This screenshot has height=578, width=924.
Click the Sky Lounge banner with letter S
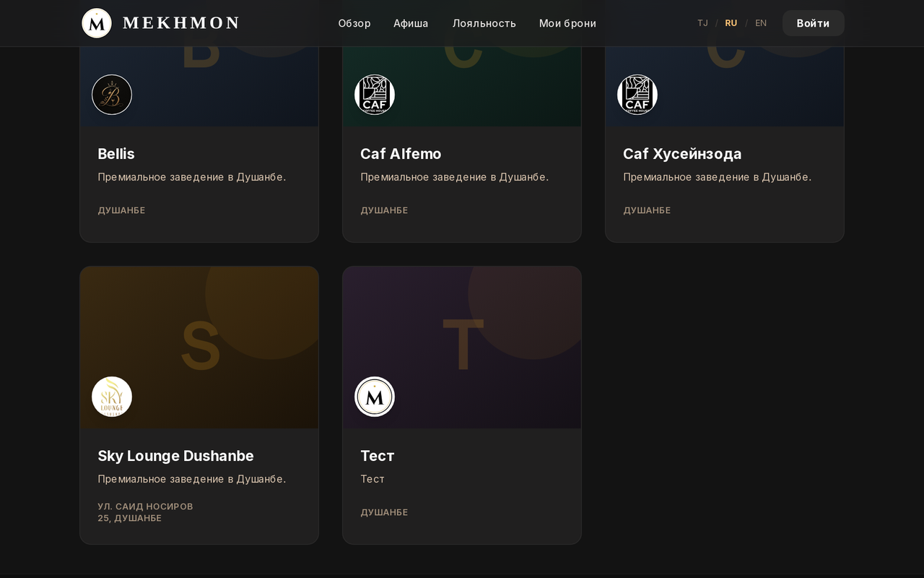point(199,348)
